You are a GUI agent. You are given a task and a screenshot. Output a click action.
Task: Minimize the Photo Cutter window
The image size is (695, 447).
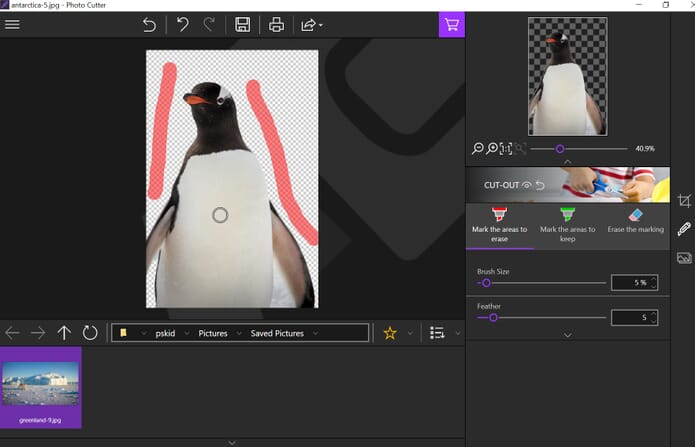(x=639, y=5)
